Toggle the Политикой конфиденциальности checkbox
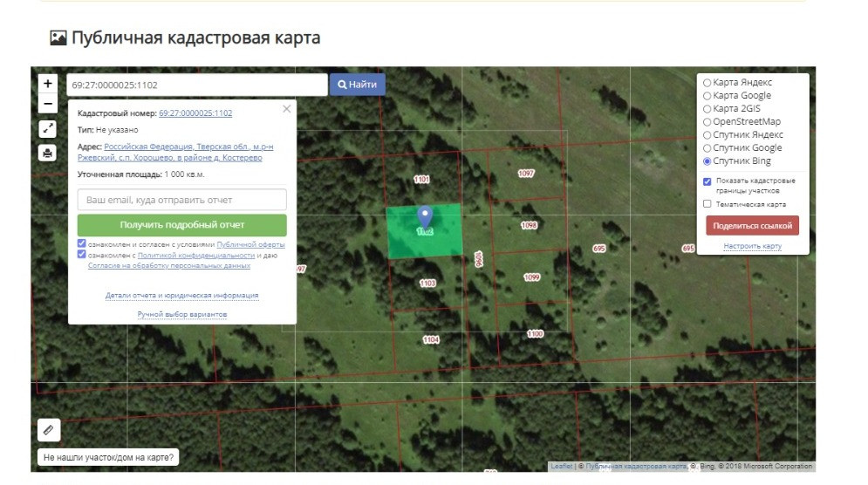The image size is (868, 485). (82, 255)
